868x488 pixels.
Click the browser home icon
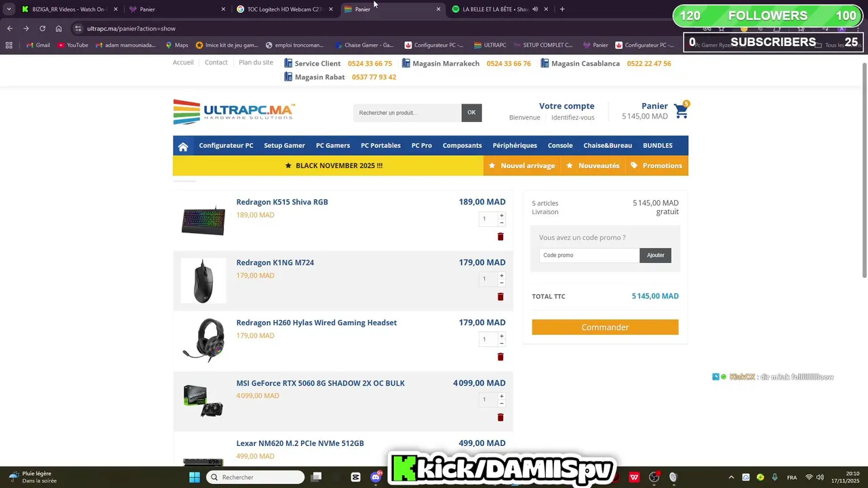tap(59, 28)
